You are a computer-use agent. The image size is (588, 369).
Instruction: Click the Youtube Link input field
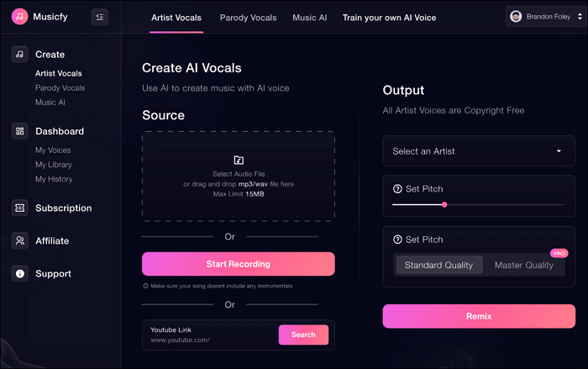[x=210, y=340]
